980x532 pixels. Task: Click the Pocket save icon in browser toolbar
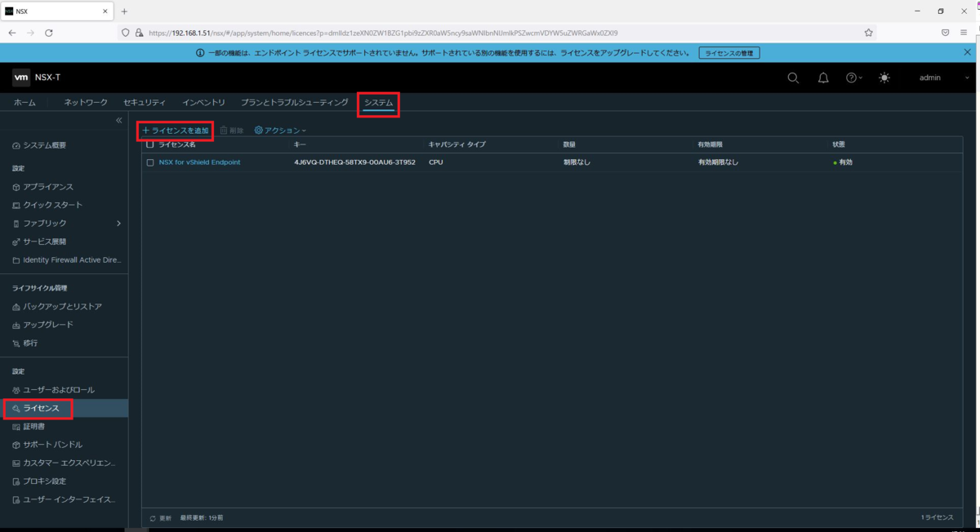tap(945, 33)
